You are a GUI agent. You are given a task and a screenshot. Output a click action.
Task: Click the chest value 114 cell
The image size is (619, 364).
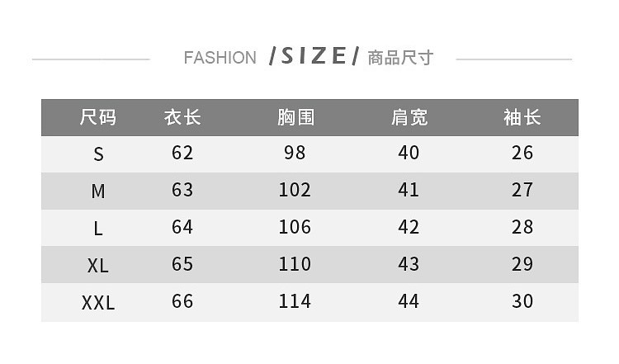click(x=295, y=301)
